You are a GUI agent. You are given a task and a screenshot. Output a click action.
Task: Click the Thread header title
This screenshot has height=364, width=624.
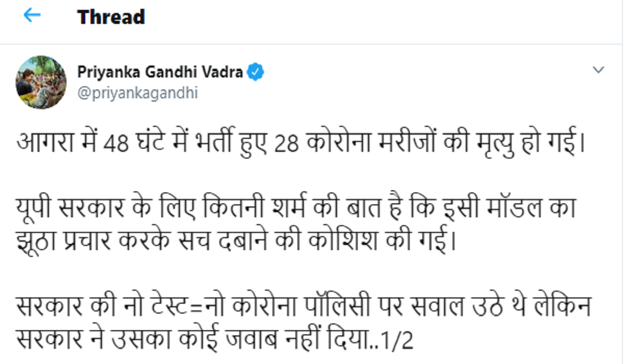click(111, 17)
